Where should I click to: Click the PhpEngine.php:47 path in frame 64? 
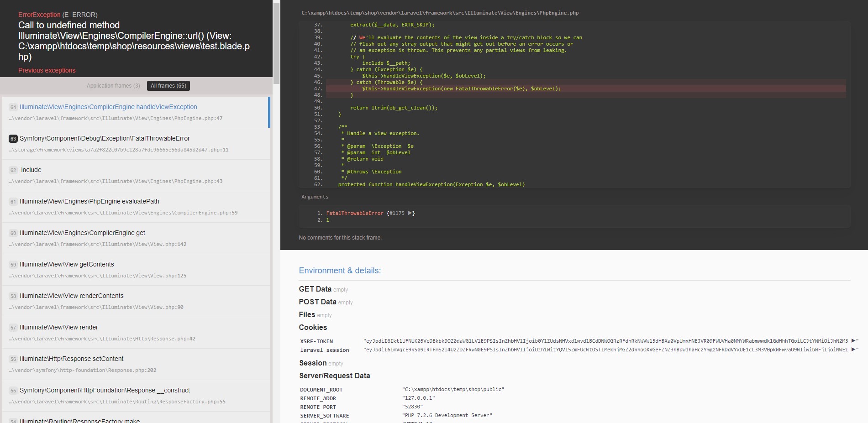tap(116, 118)
